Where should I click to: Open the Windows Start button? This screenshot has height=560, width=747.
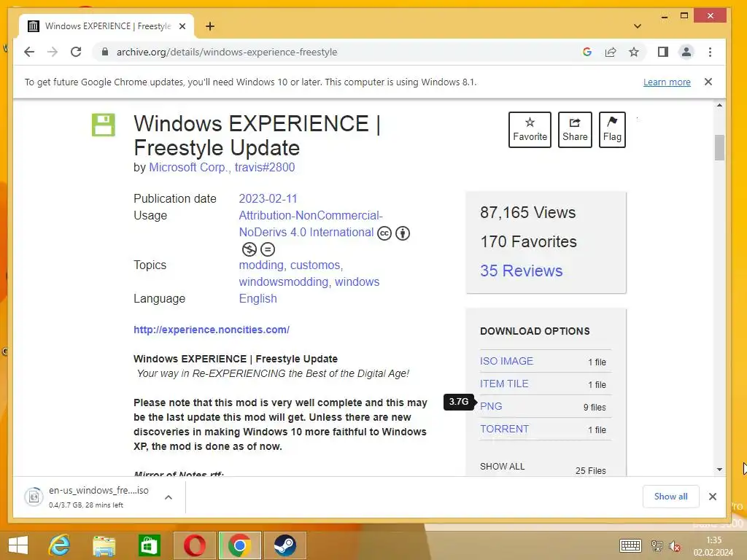point(18,545)
